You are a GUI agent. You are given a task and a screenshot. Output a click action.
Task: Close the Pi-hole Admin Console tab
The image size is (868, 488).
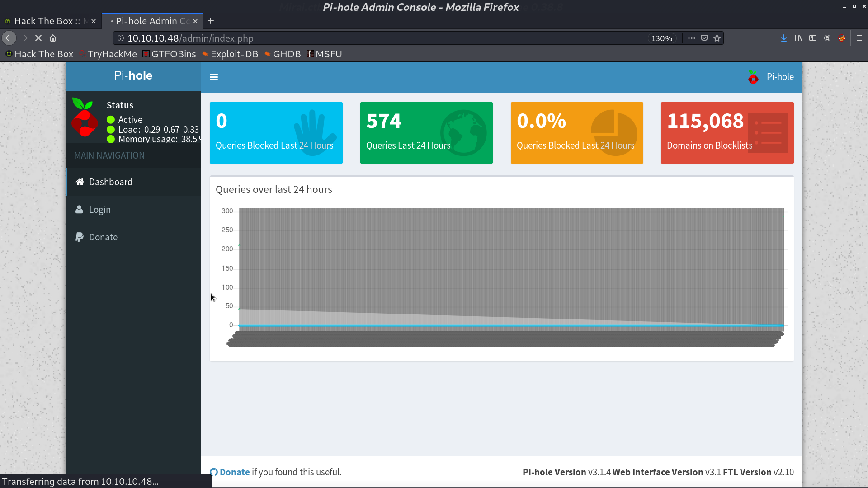click(x=195, y=21)
